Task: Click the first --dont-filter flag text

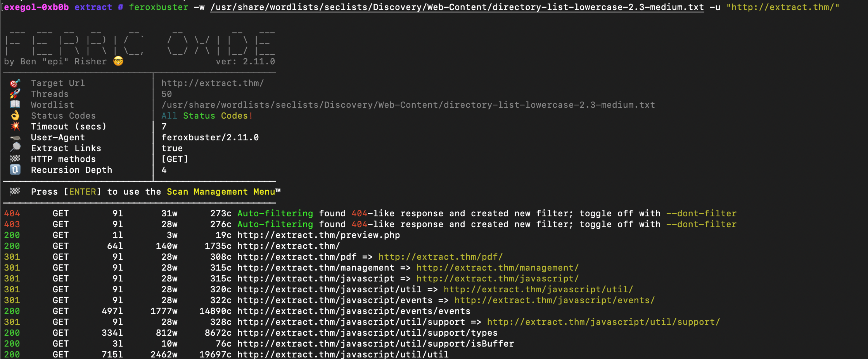Action: coord(702,213)
